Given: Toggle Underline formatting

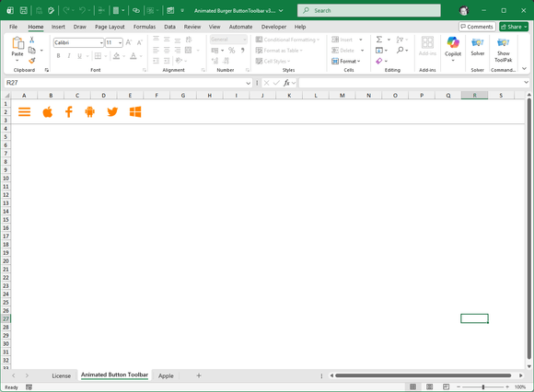Looking at the screenshot, I should point(79,56).
